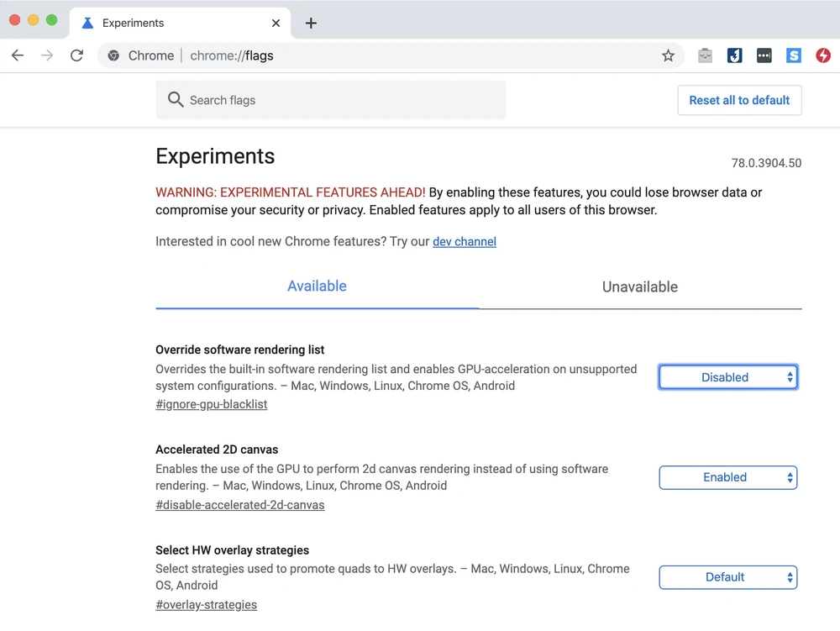Close the Experiments browser tab
840x631 pixels.
[276, 23]
